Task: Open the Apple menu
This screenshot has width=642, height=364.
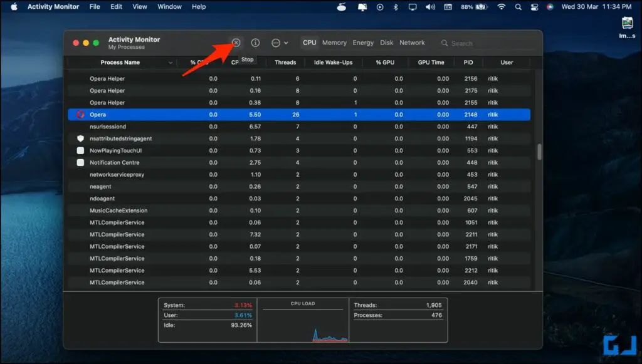Action: pos(14,7)
